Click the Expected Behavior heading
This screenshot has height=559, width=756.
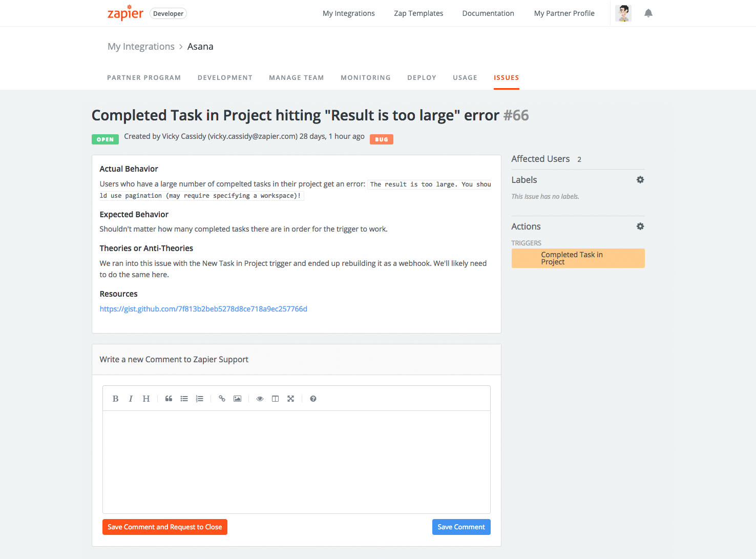tap(134, 214)
